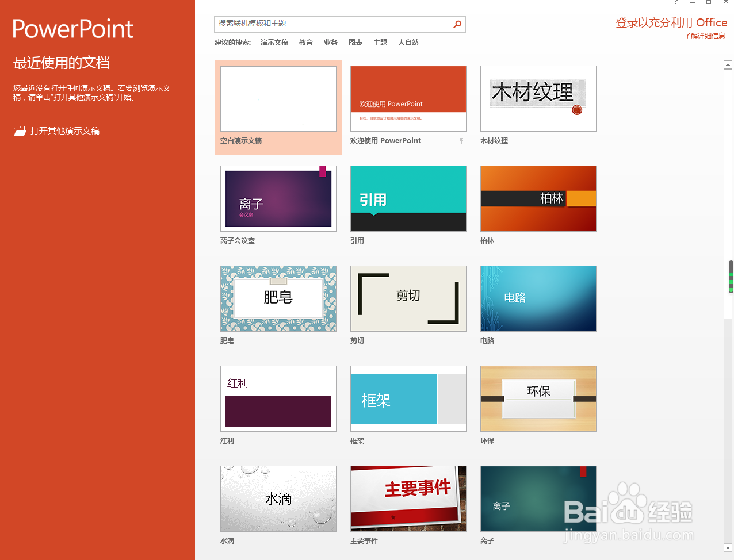Click the help question mark icon

tap(676, 2)
